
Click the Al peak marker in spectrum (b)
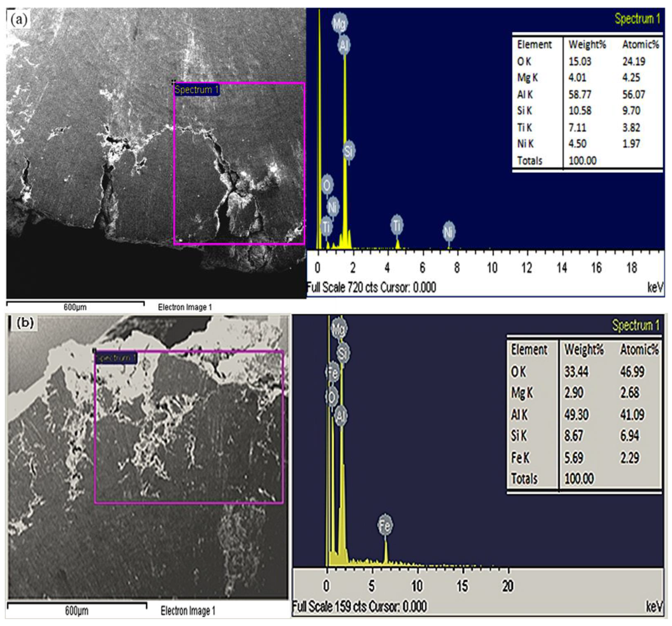(341, 415)
